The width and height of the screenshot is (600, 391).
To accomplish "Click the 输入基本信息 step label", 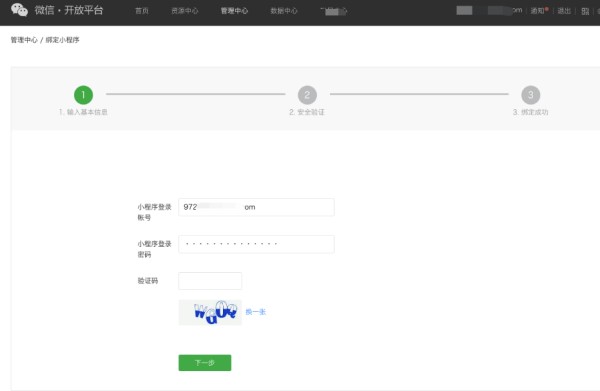I will pyautogui.click(x=83, y=112).
